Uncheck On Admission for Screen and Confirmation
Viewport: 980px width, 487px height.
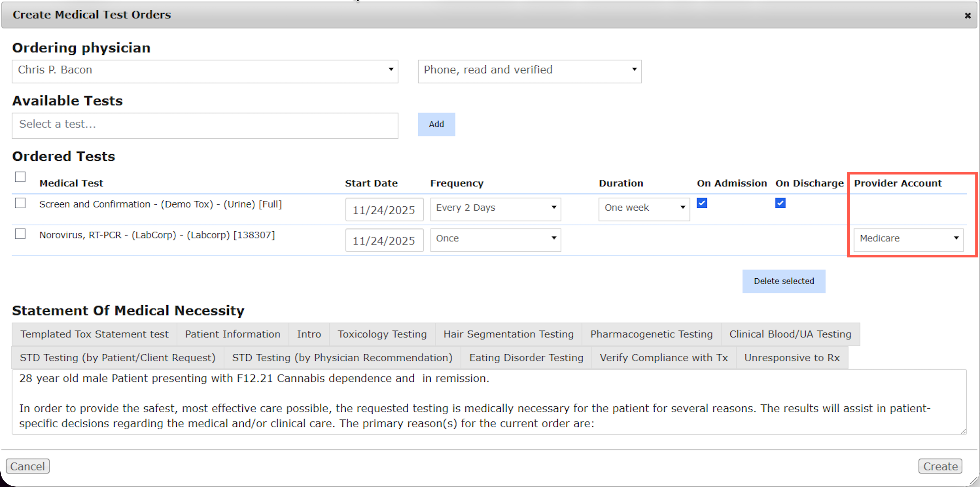(x=701, y=203)
